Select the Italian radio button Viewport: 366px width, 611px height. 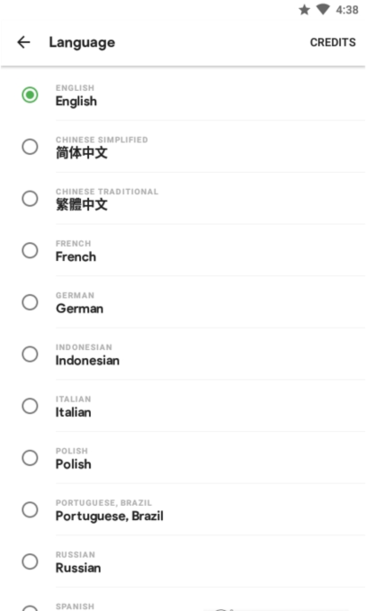30,406
